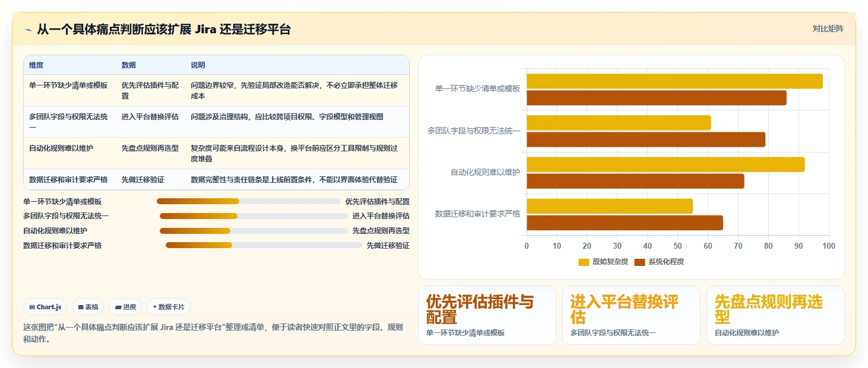The width and height of the screenshot is (868, 368).
Task: Click 多团队字段与权限无法统一 label left of progress bar
Action: point(66,216)
